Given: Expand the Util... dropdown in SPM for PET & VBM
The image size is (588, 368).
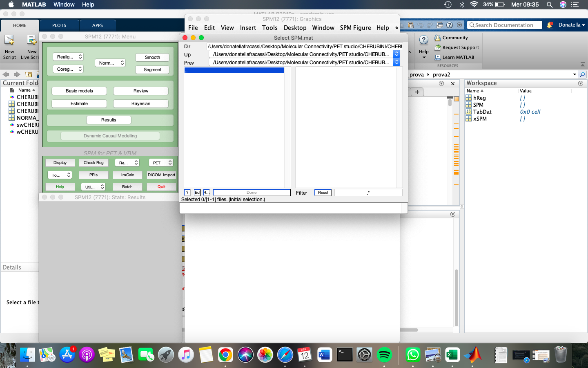Looking at the screenshot, I should point(94,187).
